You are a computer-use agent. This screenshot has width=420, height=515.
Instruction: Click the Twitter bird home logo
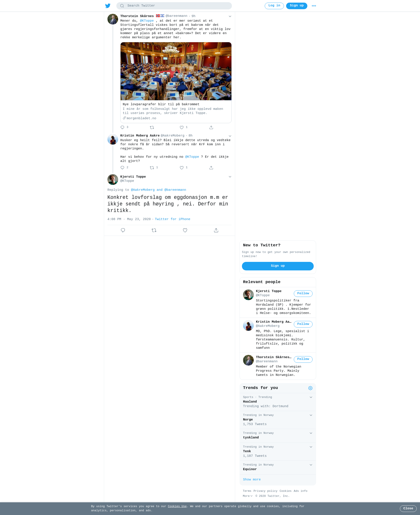[108, 6]
